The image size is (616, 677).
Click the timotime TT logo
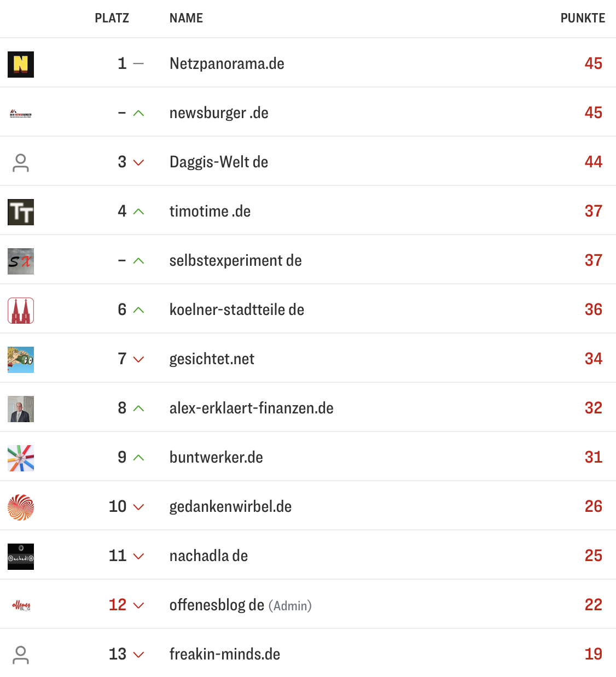[x=21, y=212]
